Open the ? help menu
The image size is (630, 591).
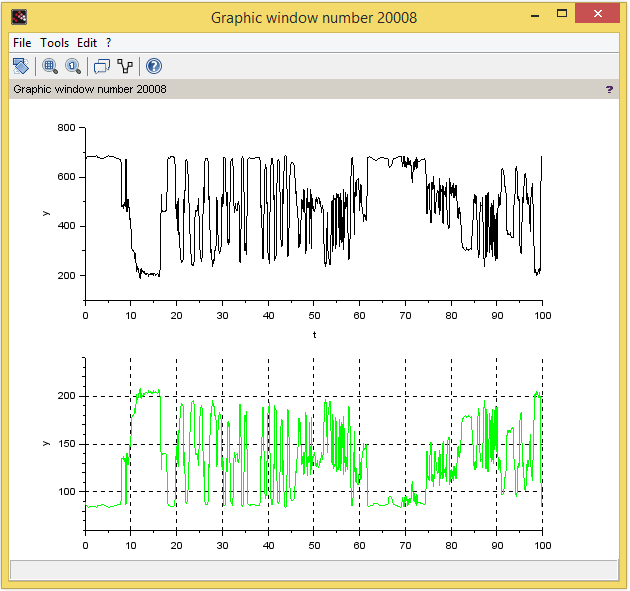point(109,43)
